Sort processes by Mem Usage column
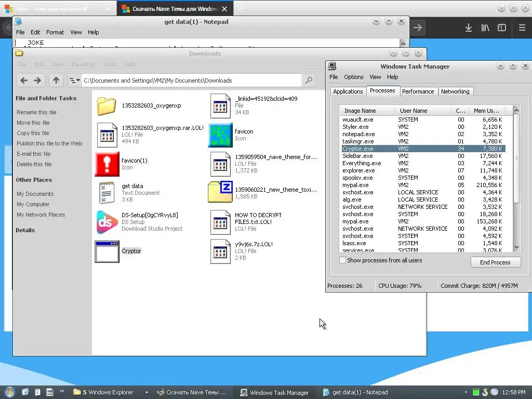The image size is (532, 399). click(486, 111)
